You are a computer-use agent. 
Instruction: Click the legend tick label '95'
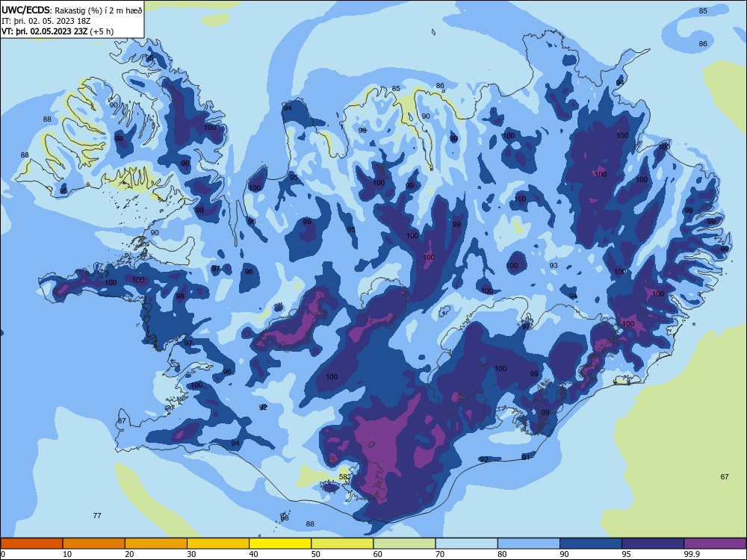[x=627, y=554]
